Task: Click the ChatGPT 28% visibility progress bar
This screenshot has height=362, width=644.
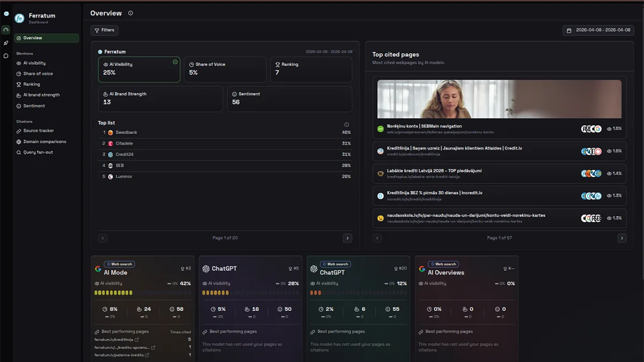Action: pyautogui.click(x=251, y=293)
